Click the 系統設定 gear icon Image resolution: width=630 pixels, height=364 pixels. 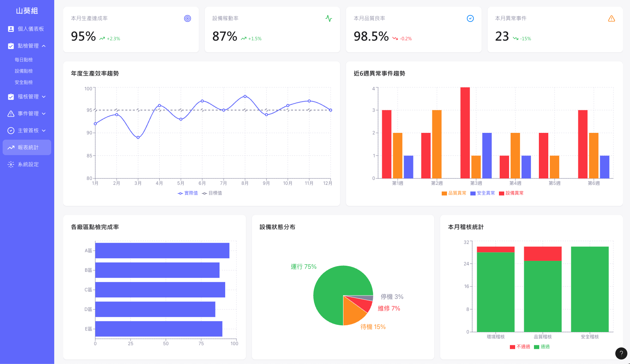pyautogui.click(x=11, y=164)
